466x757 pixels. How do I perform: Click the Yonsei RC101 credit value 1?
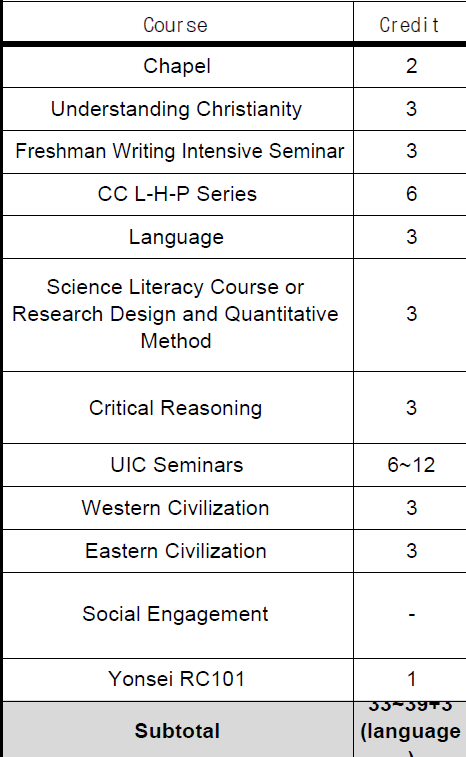click(x=411, y=679)
